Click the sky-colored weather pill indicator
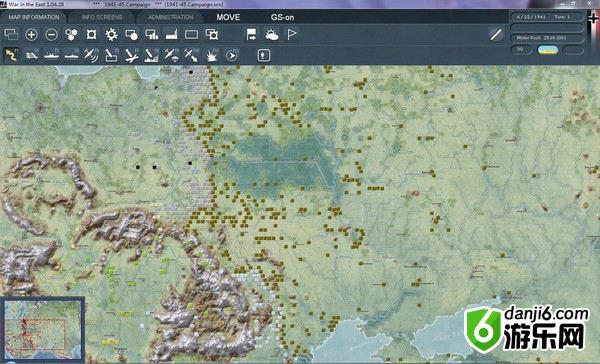Screen dimensions: 600x364 click(548, 50)
